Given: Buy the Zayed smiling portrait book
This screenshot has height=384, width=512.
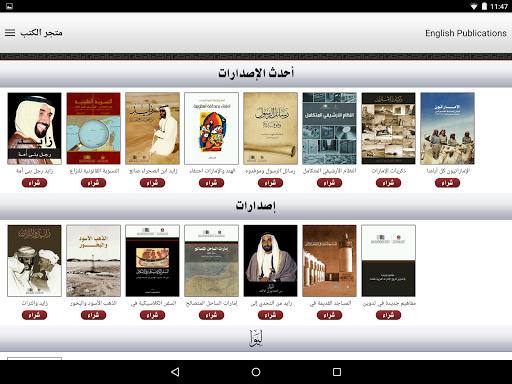Looking at the screenshot, I should [34, 183].
